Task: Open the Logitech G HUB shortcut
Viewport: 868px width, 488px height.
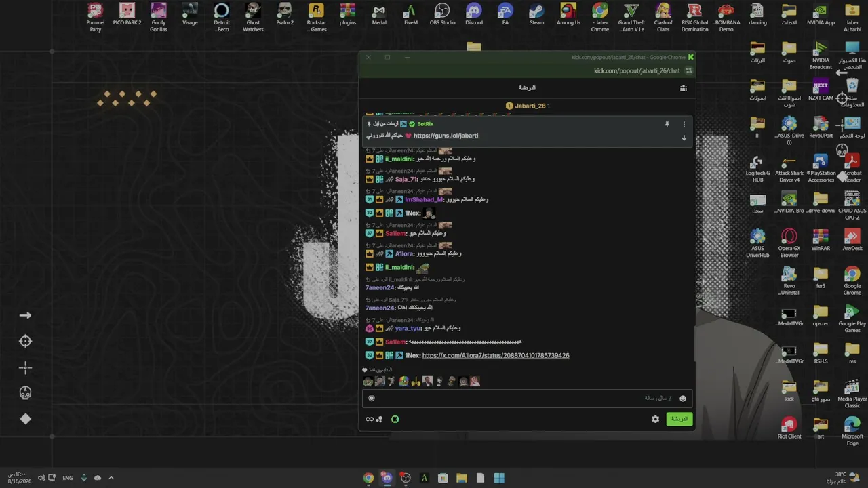Action: tap(757, 169)
